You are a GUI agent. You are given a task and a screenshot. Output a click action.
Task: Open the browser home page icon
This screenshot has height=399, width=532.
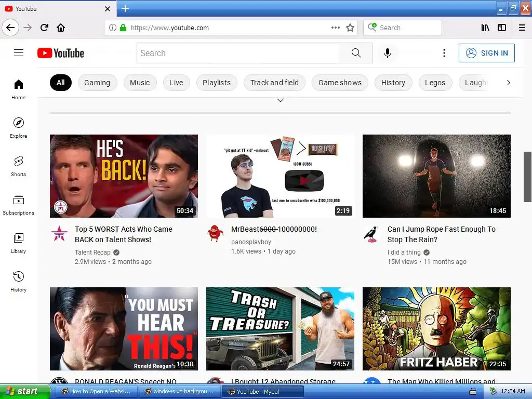click(x=61, y=28)
